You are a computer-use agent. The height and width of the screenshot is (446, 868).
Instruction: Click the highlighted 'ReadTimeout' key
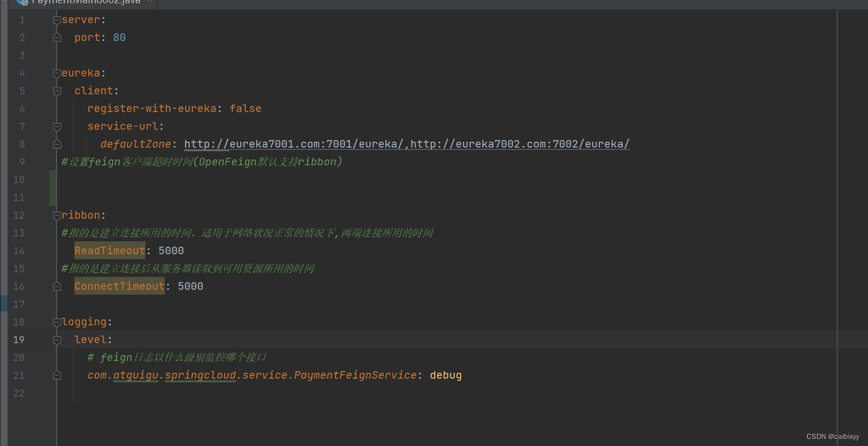pos(110,251)
